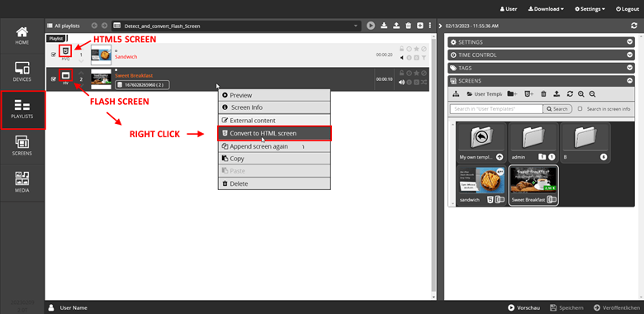The width and height of the screenshot is (644, 314).
Task: Click the Logout link
Action: tap(627, 9)
